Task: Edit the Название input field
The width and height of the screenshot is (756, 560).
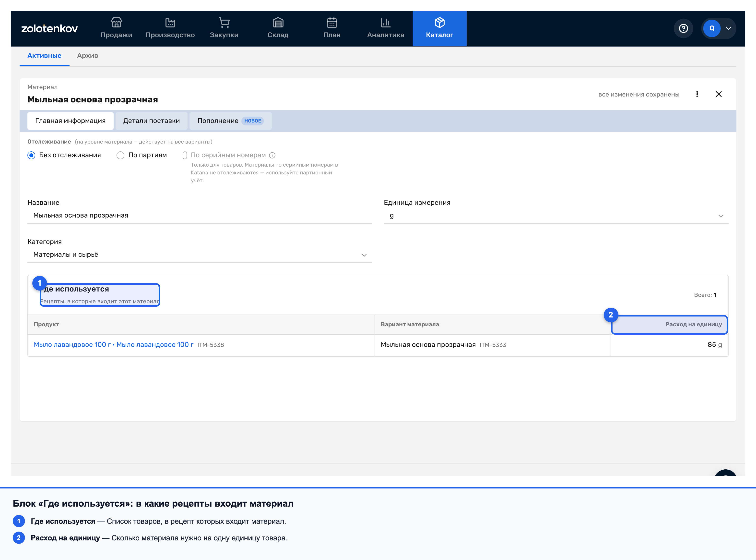Action: coord(200,216)
